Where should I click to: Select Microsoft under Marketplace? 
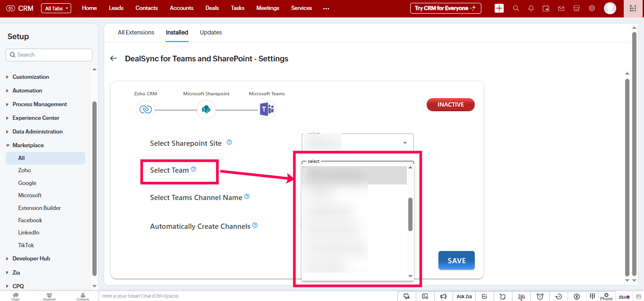(30, 195)
